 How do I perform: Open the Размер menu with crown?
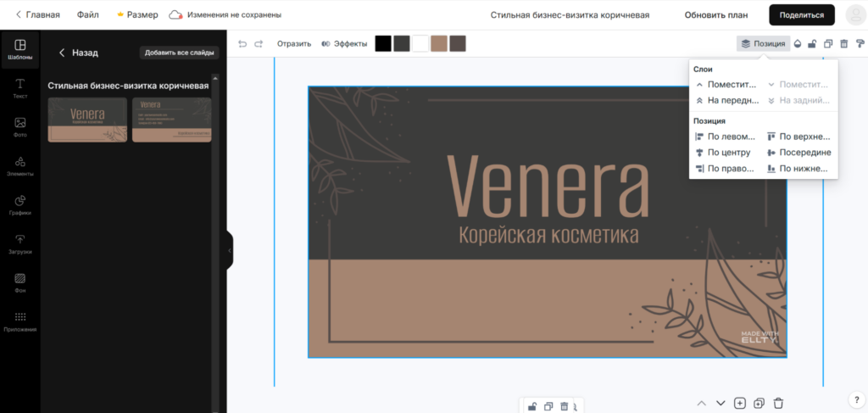point(137,15)
